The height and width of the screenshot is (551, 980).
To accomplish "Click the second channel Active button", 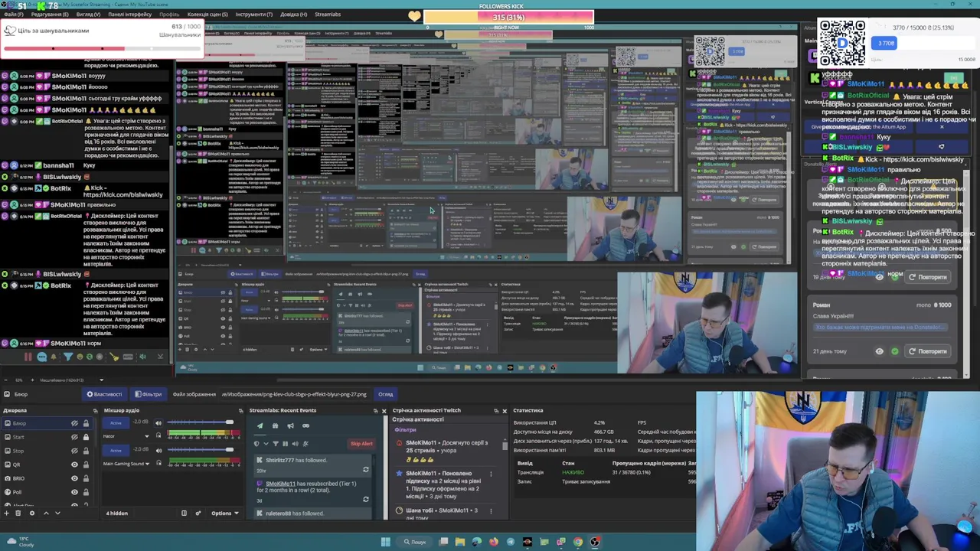I will click(116, 451).
